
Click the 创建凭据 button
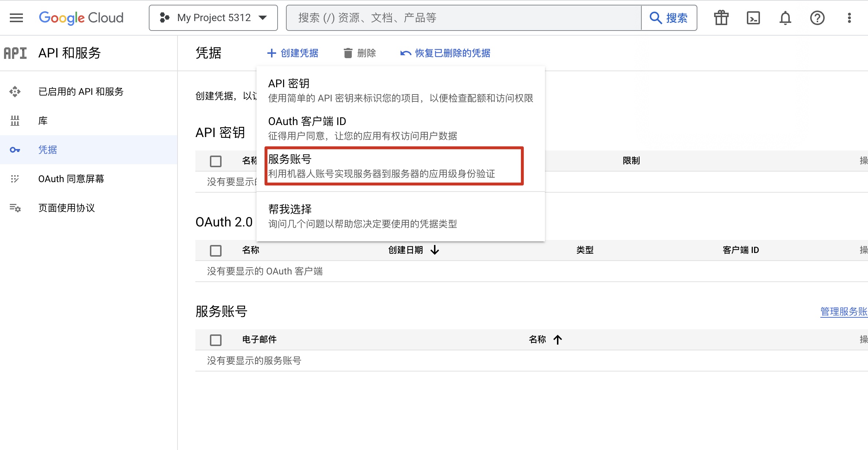click(x=293, y=53)
